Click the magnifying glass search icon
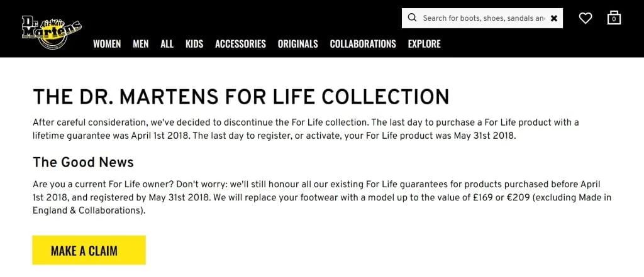The width and height of the screenshot is (644, 277). coord(412,18)
